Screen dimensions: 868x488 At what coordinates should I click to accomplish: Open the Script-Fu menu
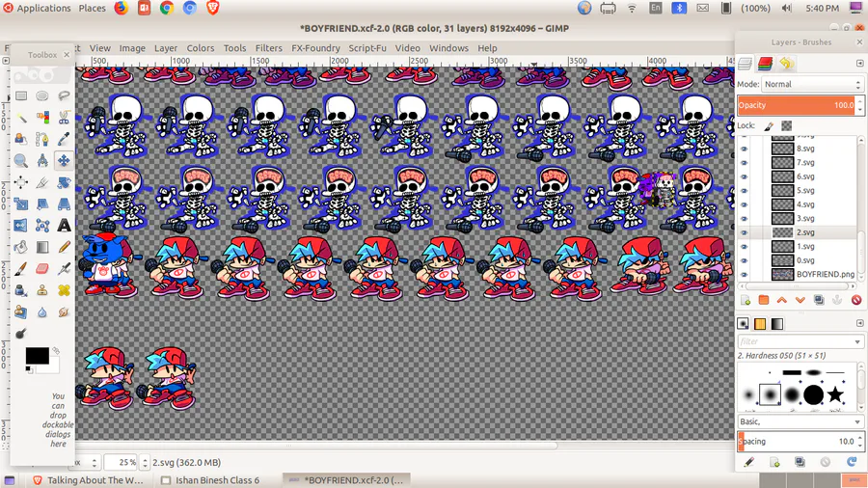click(x=367, y=48)
